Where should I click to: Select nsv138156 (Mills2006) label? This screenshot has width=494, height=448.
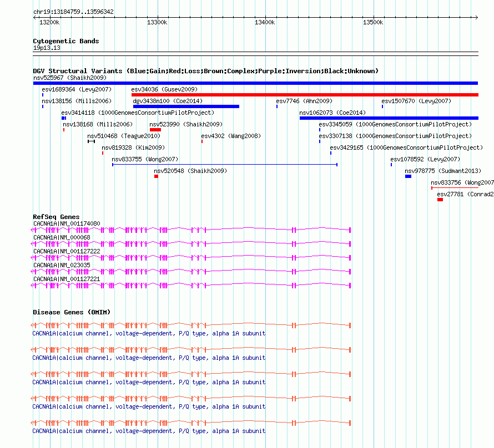77,101
